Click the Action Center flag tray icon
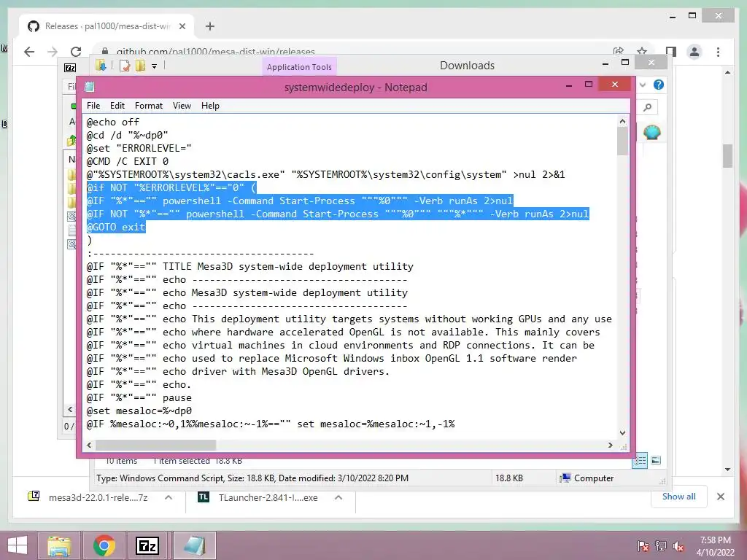747x560 pixels. [643, 546]
